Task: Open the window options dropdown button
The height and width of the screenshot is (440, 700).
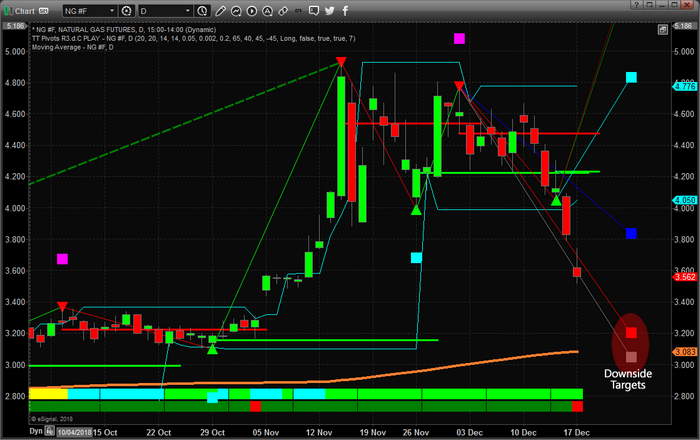Action: click(x=649, y=5)
